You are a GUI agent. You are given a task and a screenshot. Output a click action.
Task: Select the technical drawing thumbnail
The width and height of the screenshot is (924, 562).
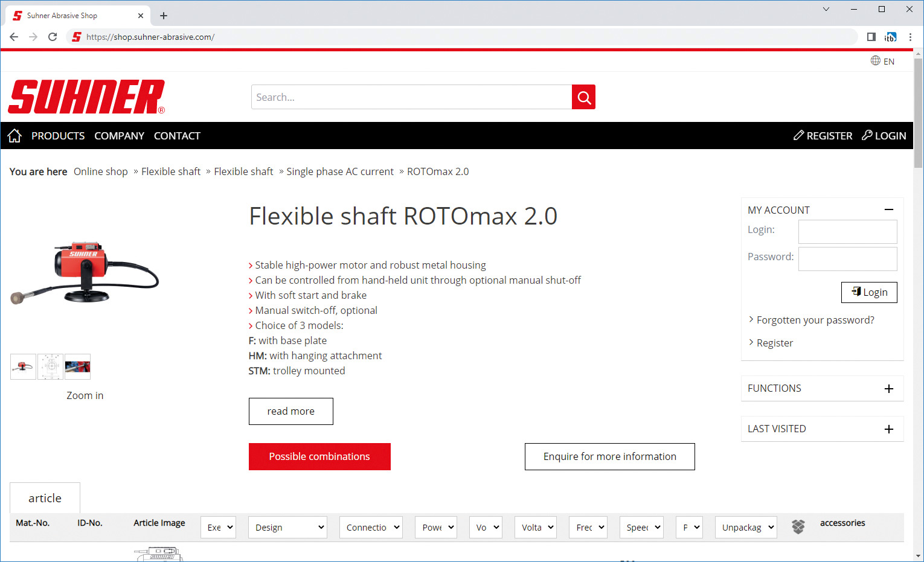pos(50,366)
